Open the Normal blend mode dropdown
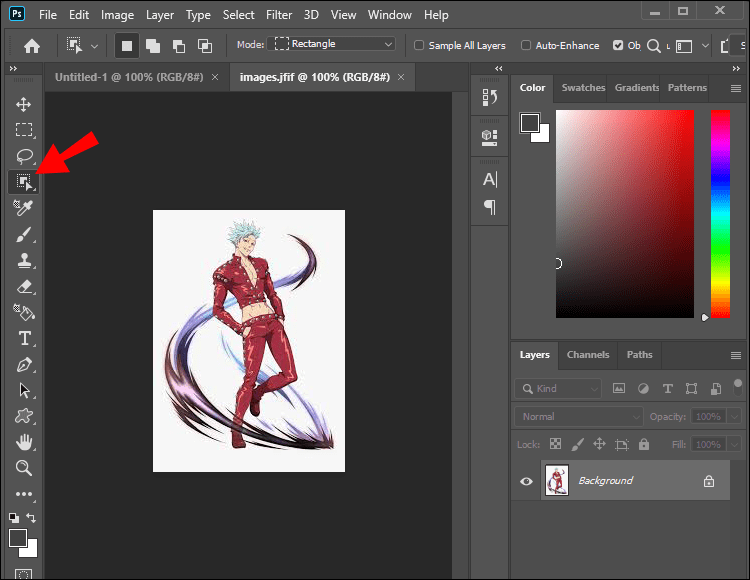750x580 pixels. click(580, 416)
